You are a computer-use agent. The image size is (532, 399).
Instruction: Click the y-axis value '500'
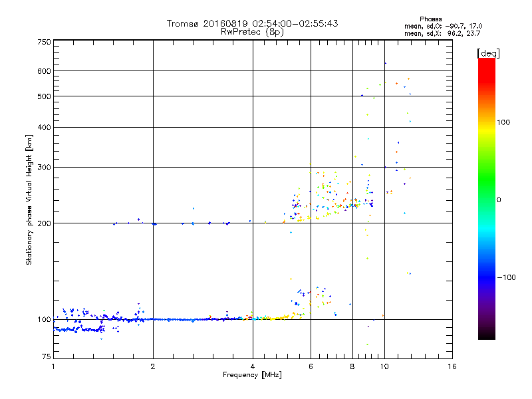point(44,96)
